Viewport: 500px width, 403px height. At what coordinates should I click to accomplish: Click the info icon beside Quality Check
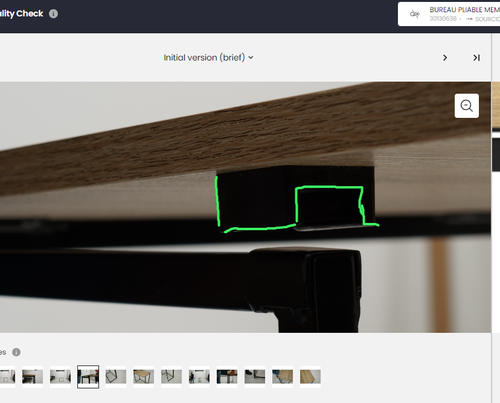tap(53, 14)
